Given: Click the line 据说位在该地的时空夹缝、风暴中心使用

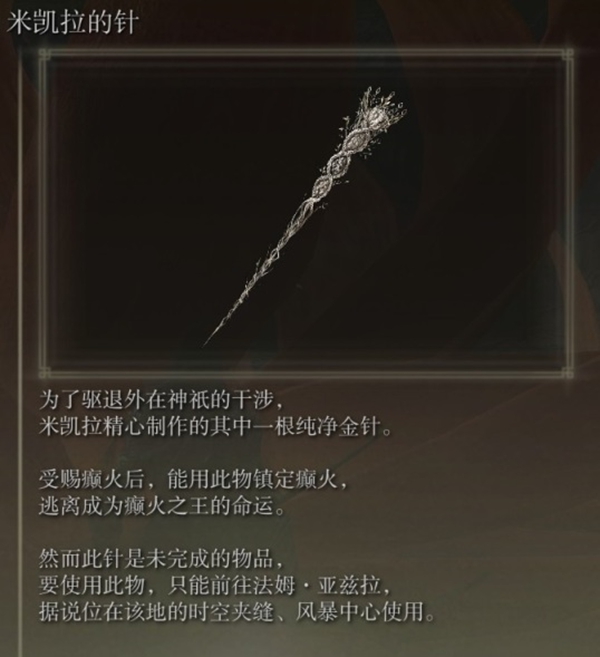Looking at the screenshot, I should 237,612.
